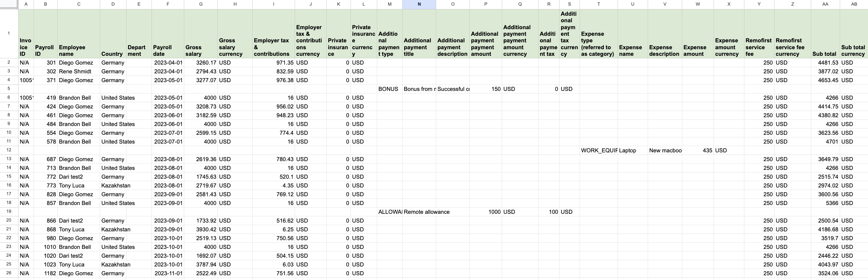Click gross salary 1745.63
The height and width of the screenshot is (279, 868).
[x=201, y=177]
